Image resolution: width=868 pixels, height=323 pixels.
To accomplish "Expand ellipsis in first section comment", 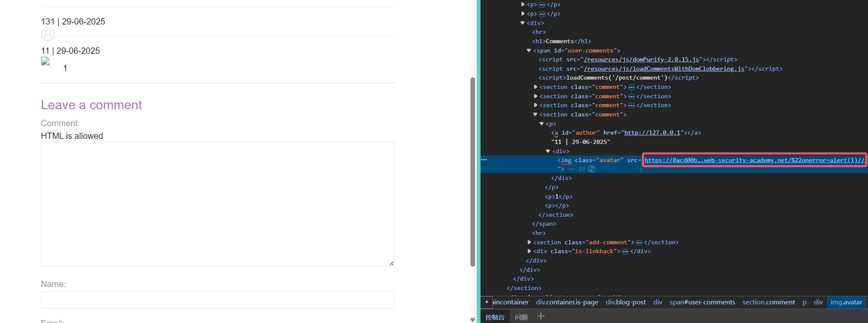I will coord(631,87).
